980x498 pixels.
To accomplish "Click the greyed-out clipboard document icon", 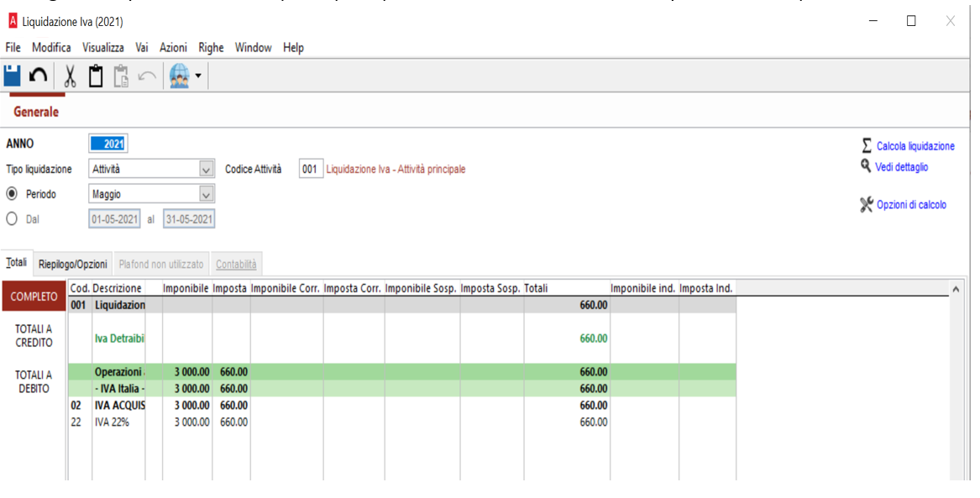I will click(121, 76).
